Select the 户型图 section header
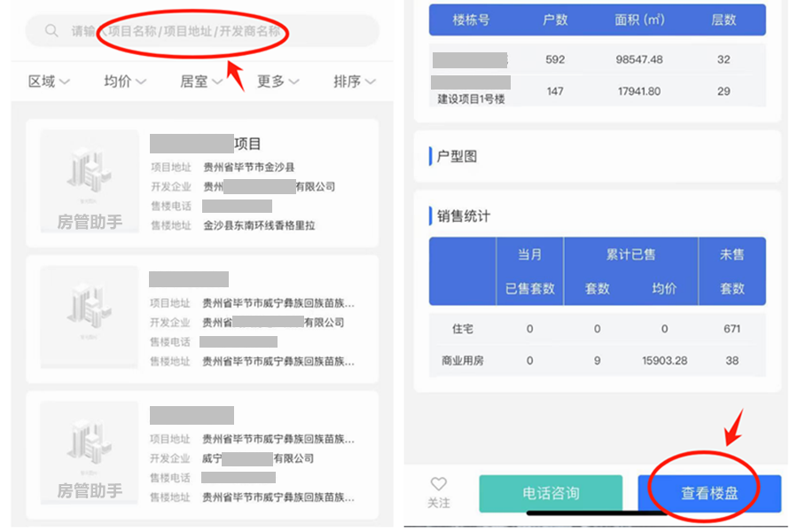The image size is (798, 532). 458,156
